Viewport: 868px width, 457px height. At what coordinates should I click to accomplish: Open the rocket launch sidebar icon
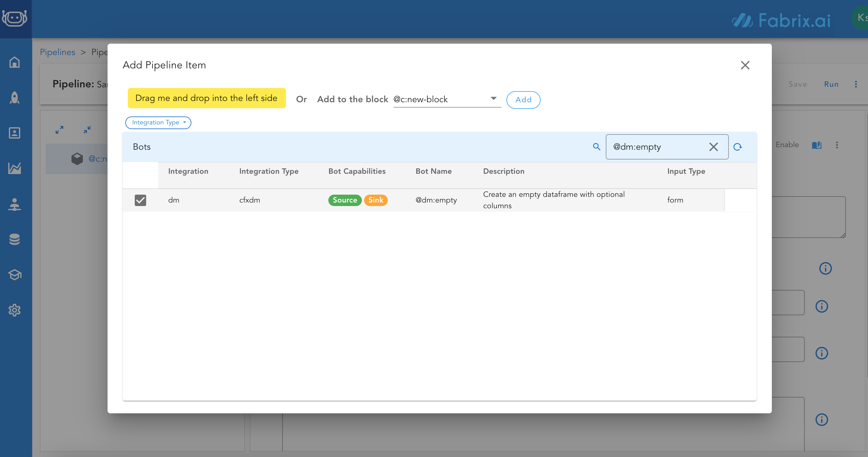(x=15, y=97)
